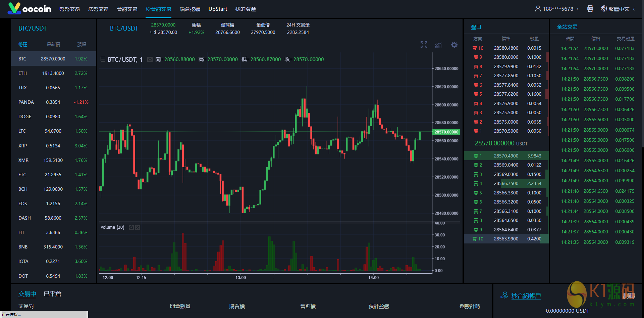This screenshot has width=644, height=318.
Task: Open the 合約交易 menu item
Action: (x=127, y=9)
